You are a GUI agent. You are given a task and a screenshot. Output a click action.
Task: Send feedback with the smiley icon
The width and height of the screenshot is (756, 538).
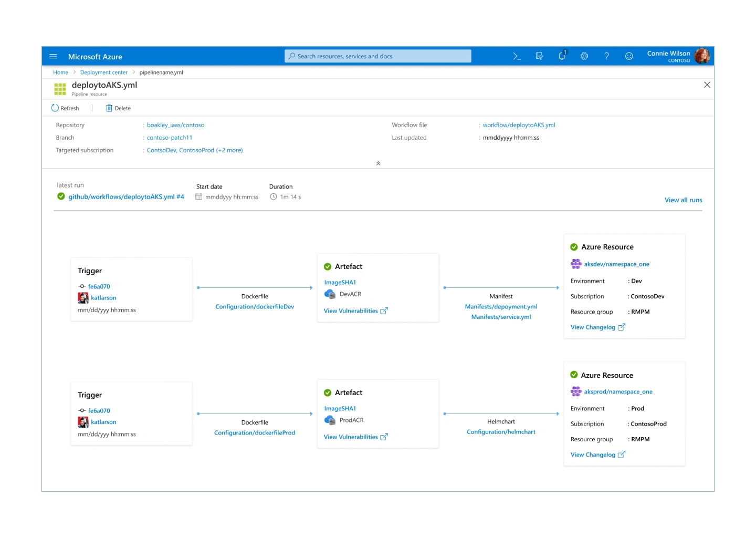[629, 56]
